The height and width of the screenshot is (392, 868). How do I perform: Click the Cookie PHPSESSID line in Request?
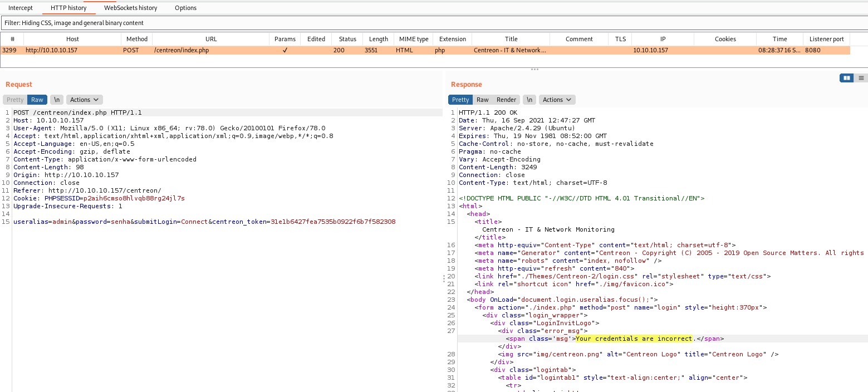click(x=99, y=198)
